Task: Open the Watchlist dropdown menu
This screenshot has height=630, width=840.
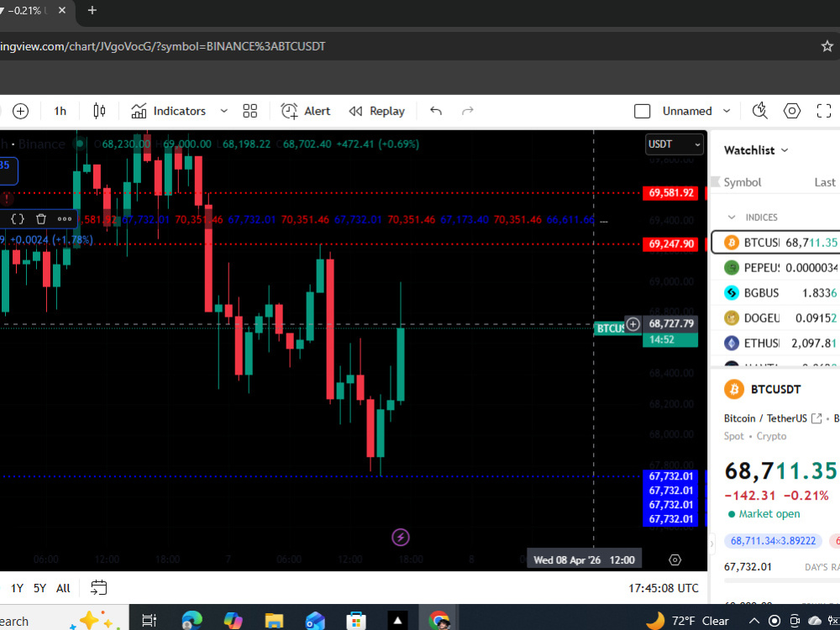Action: [x=756, y=150]
